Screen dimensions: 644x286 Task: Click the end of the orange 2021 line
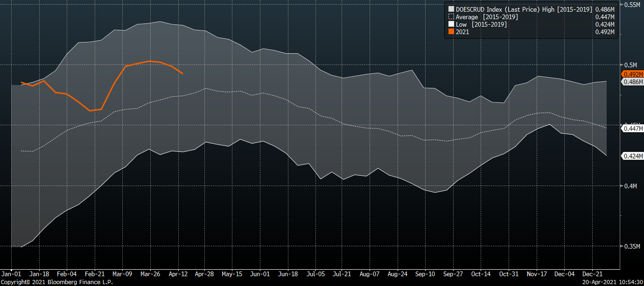point(182,73)
